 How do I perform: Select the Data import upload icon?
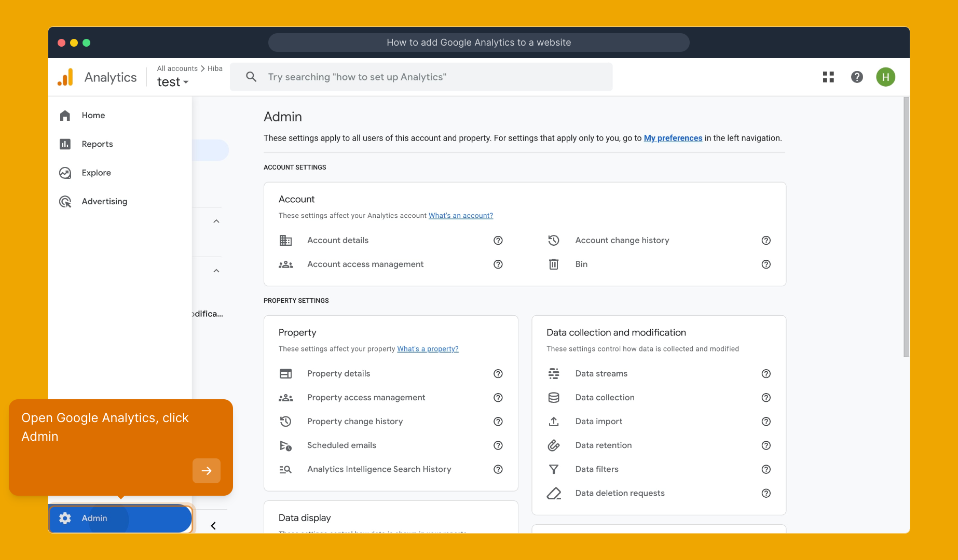pyautogui.click(x=554, y=421)
